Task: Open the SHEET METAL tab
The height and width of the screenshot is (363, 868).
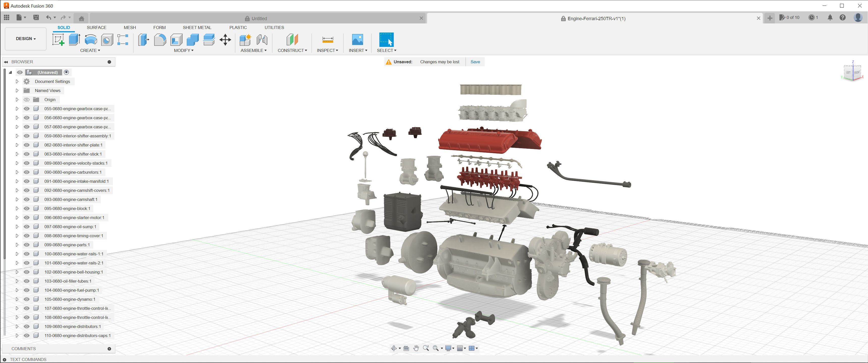Action: tap(197, 28)
